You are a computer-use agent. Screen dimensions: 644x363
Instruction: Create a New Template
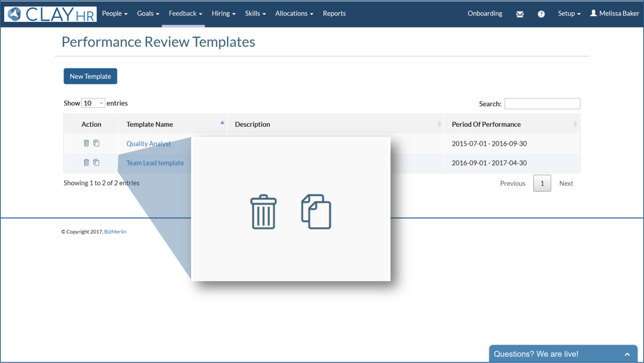90,76
